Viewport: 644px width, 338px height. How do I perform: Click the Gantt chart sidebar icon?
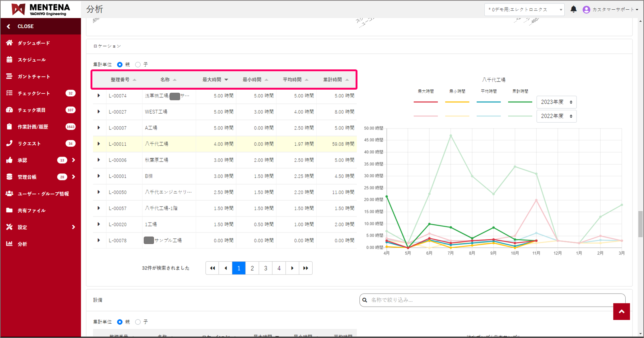click(x=9, y=77)
